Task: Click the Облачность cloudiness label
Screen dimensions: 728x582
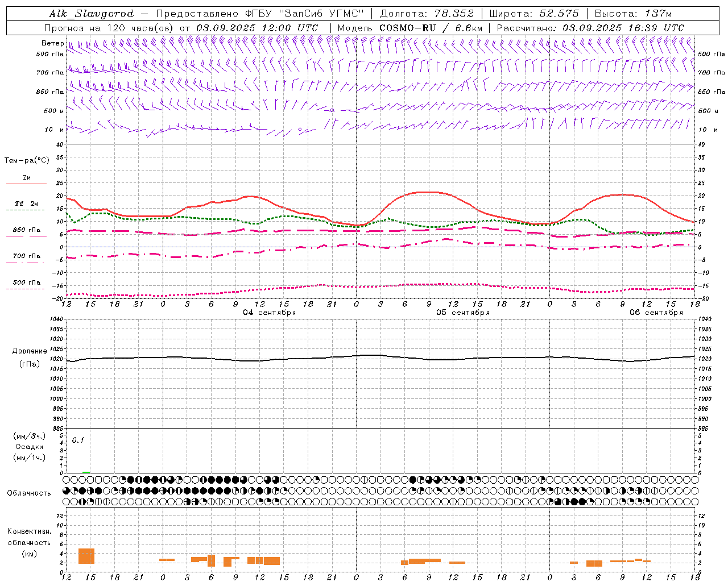Action: 29,493
